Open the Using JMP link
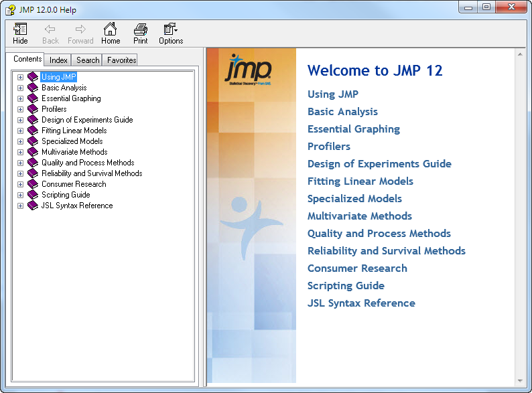Image resolution: width=532 pixels, height=393 pixels. click(333, 94)
